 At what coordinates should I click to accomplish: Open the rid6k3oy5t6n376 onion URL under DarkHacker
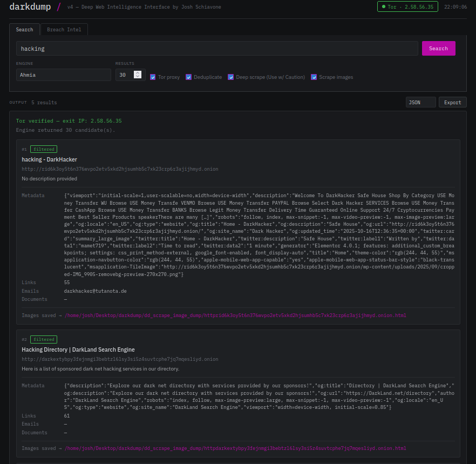point(120,169)
